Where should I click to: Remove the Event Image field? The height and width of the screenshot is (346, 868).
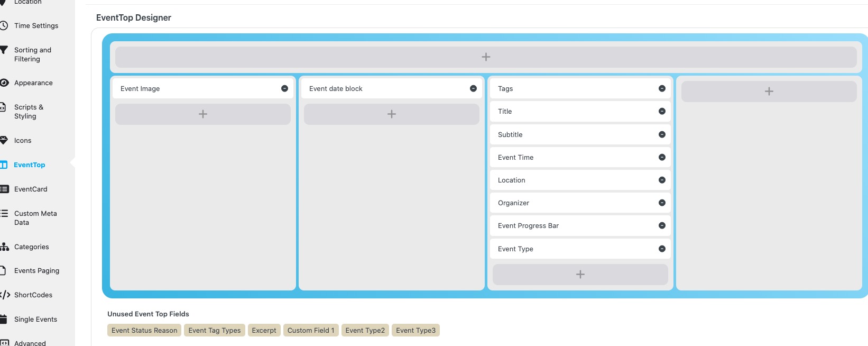(284, 89)
